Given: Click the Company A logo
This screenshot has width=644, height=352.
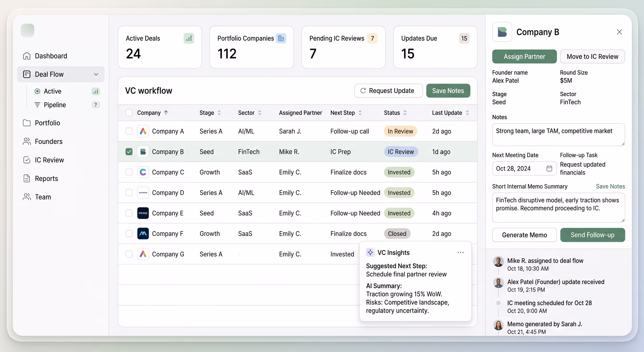Looking at the screenshot, I should pyautogui.click(x=143, y=131).
